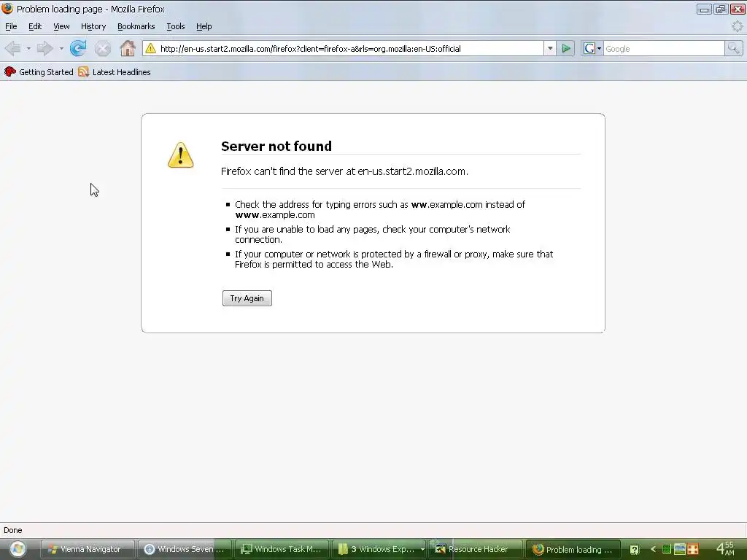Open the View menu
This screenshot has height=560, width=747.
pos(61,26)
